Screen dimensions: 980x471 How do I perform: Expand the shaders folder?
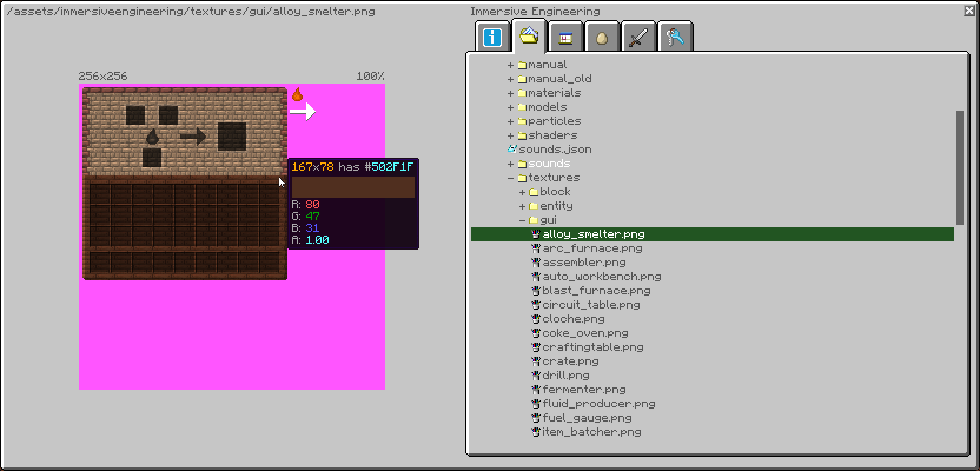[511, 135]
